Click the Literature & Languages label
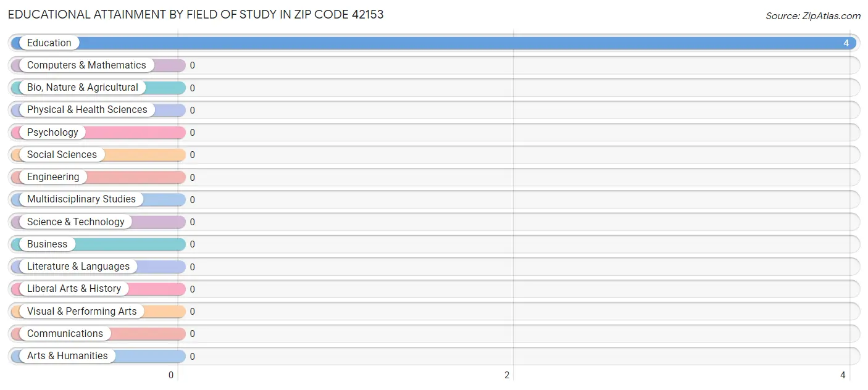Image resolution: width=868 pixels, height=390 pixels. [78, 267]
